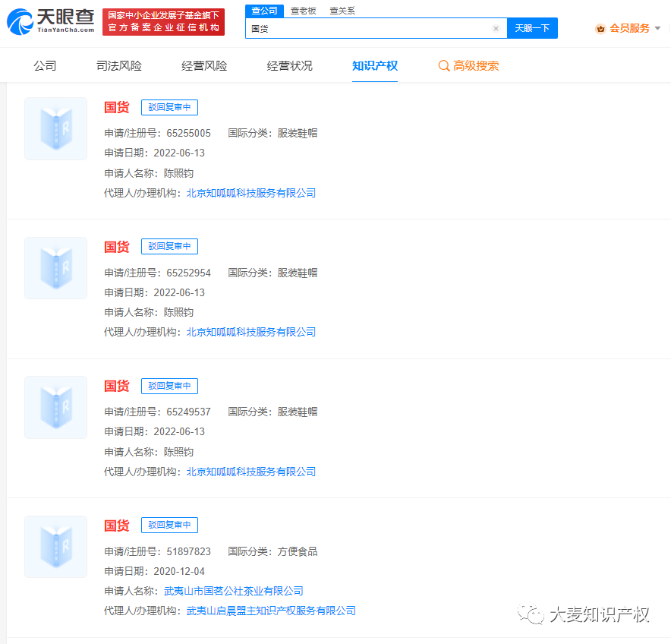Open 国货 trademark title for 65249537

(117, 386)
